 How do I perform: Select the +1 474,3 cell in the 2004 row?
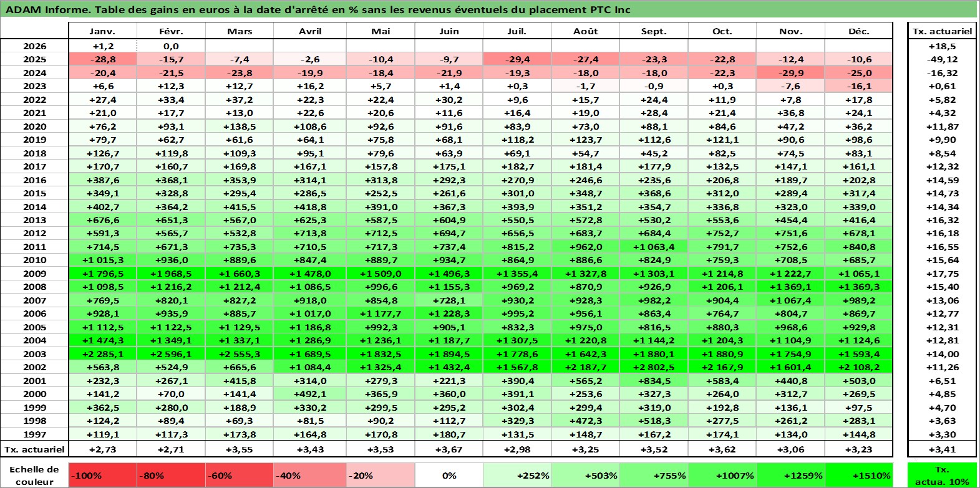point(102,340)
